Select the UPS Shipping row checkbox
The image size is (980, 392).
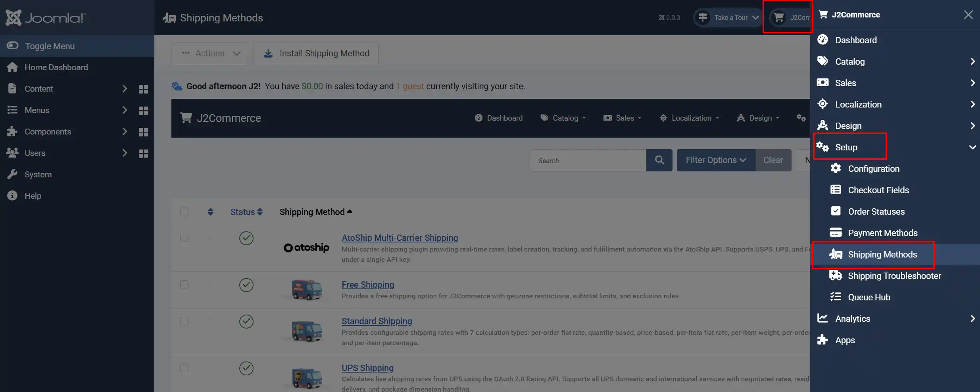(184, 368)
